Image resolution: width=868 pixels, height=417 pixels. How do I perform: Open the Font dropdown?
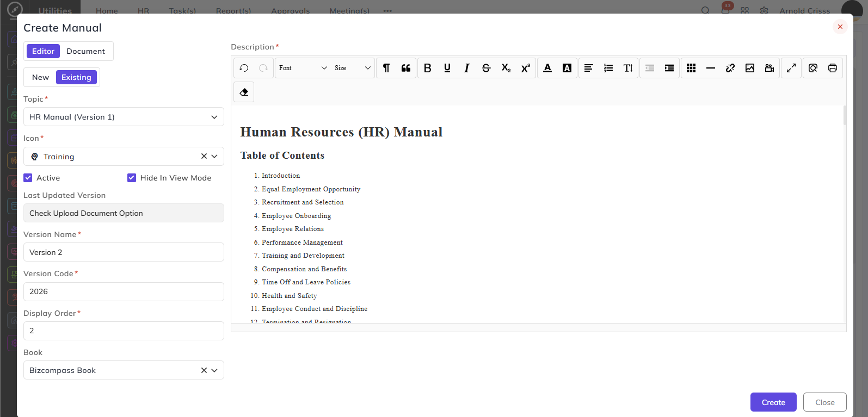[303, 68]
